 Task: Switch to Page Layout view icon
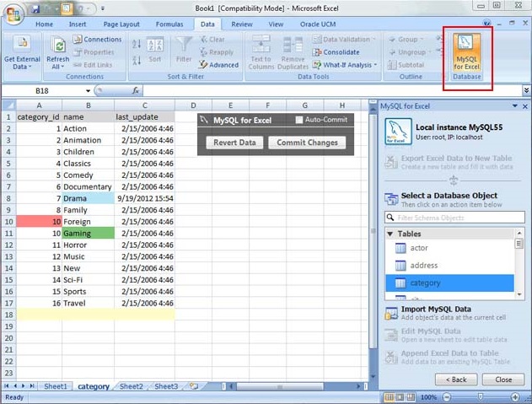point(400,397)
